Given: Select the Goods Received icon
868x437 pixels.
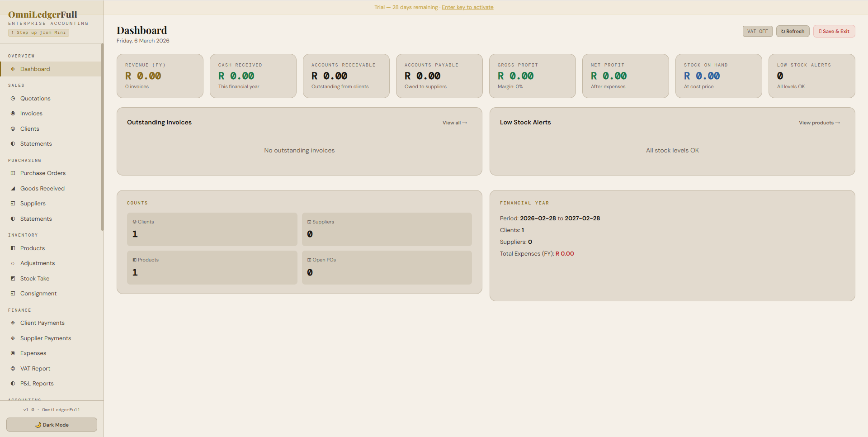Looking at the screenshot, I should click(13, 188).
